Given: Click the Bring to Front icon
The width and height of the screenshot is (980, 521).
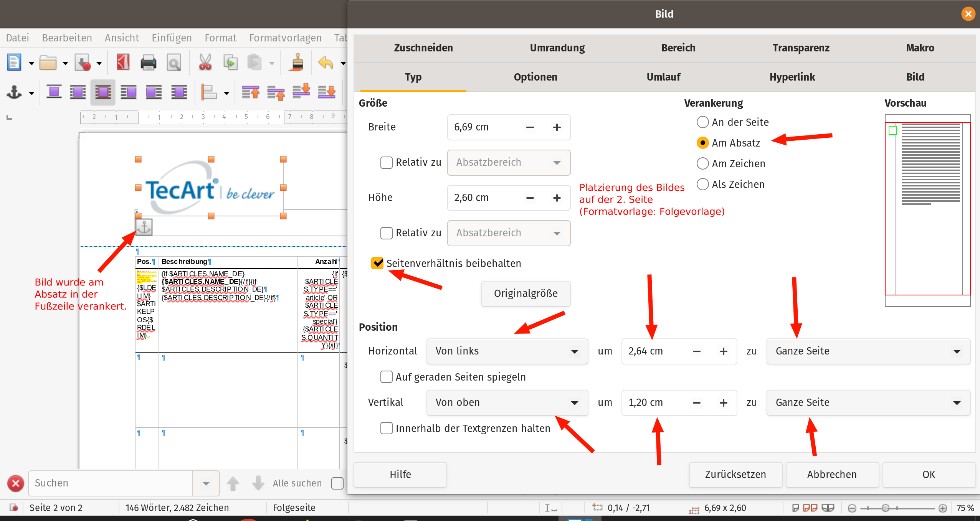Looking at the screenshot, I should 250,92.
